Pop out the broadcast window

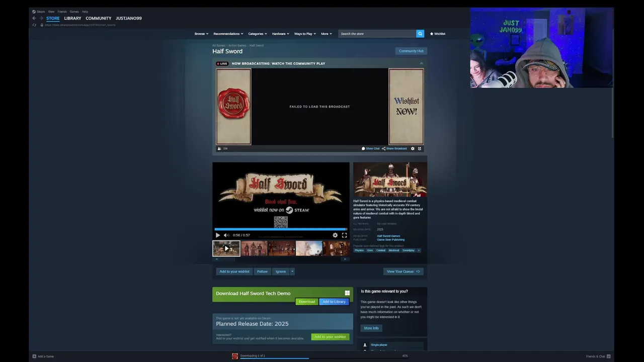click(x=420, y=148)
